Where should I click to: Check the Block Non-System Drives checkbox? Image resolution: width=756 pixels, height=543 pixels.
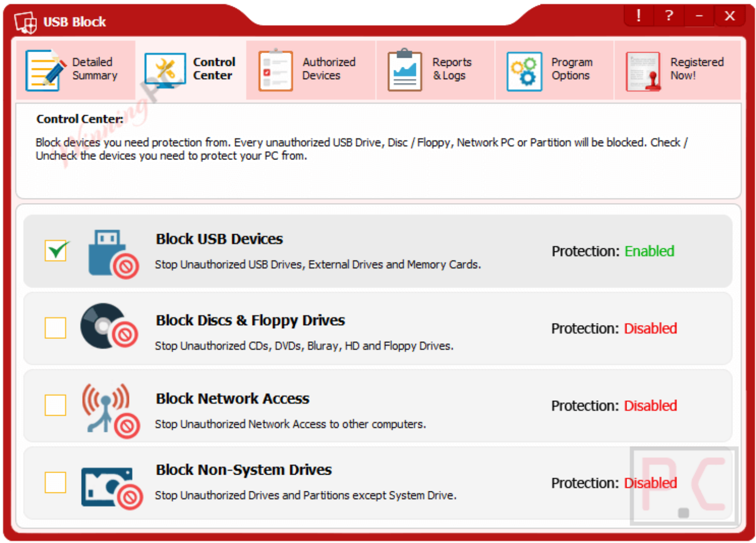56,483
